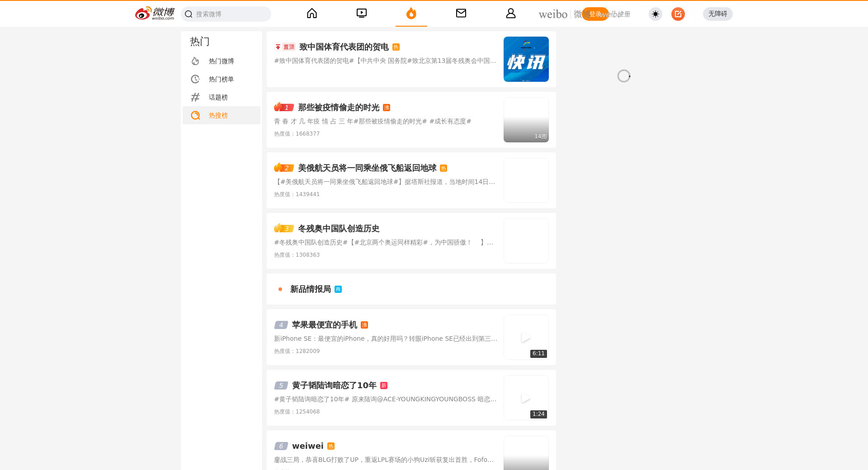Select 热搜榜 in the sidebar
Screen dimensions: 868x470
tap(218, 115)
